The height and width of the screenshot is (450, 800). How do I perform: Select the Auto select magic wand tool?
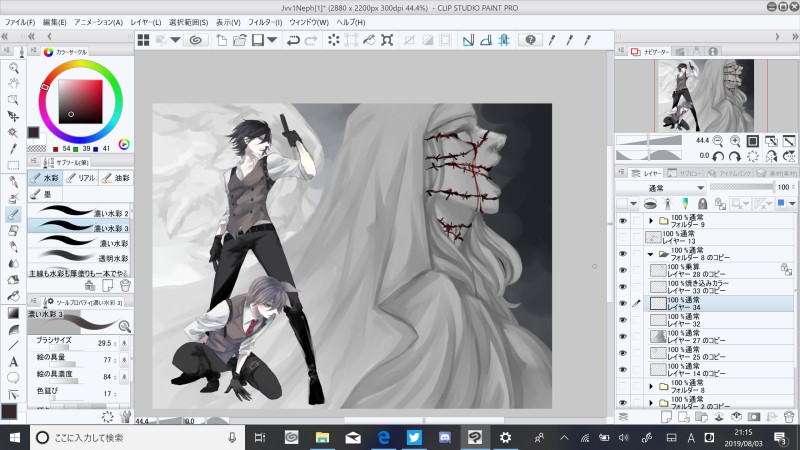13,133
